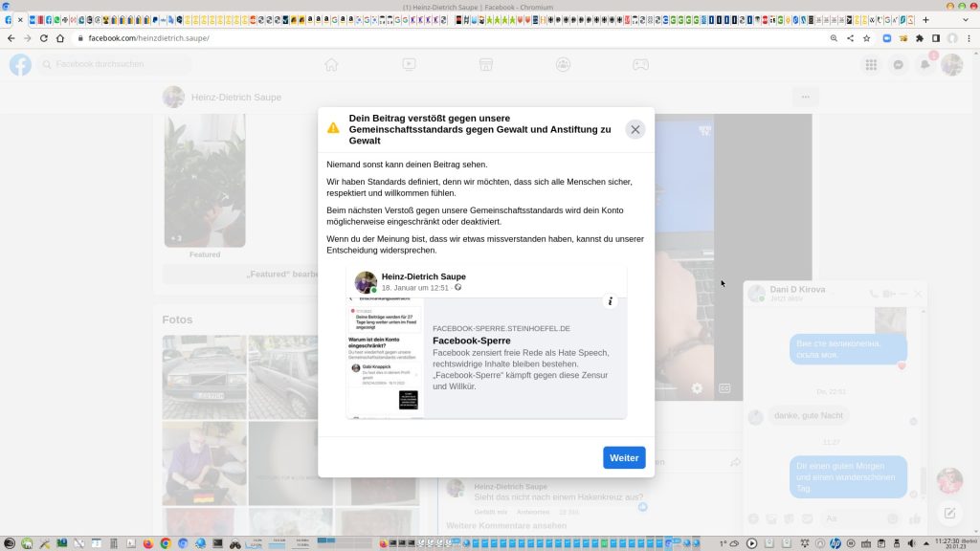Open the Zoom extension icon
Screen dimensions: 980x551
click(886, 38)
